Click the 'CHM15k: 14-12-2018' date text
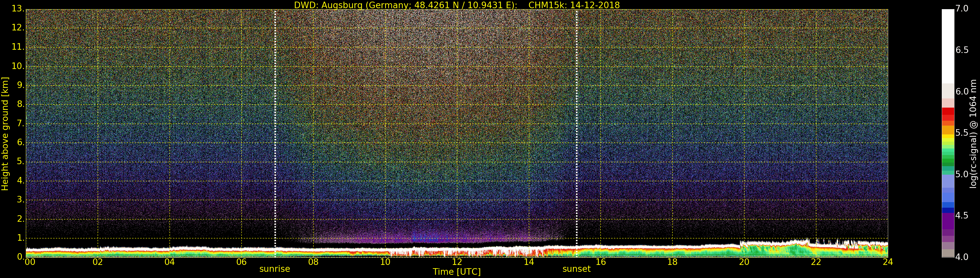Screen dimensions: 980x278 [x=574, y=5]
